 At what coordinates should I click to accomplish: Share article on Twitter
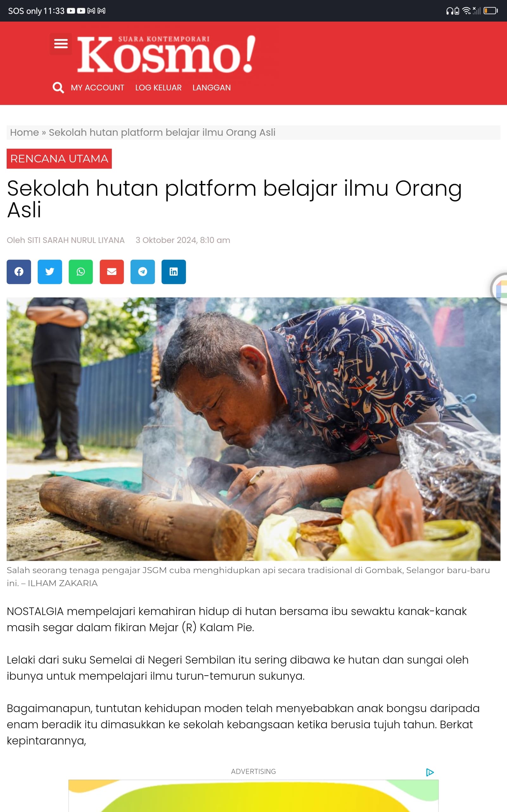[50, 272]
